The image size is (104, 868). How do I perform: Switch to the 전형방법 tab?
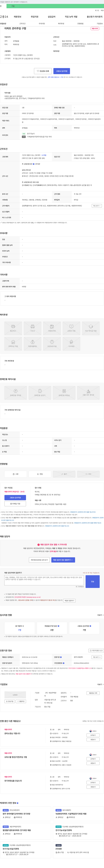[80, 24]
